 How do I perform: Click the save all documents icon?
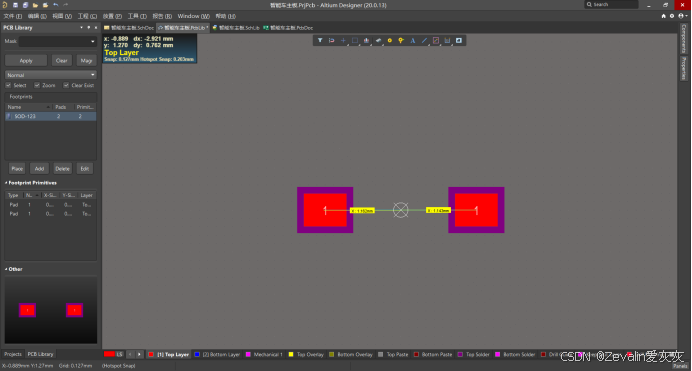(x=25, y=5)
